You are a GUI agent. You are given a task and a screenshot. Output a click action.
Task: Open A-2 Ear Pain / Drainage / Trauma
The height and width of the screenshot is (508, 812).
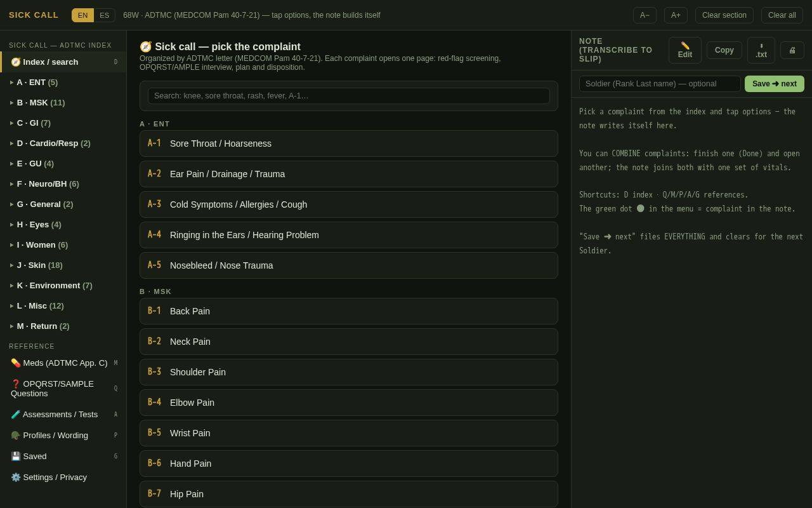[349, 174]
